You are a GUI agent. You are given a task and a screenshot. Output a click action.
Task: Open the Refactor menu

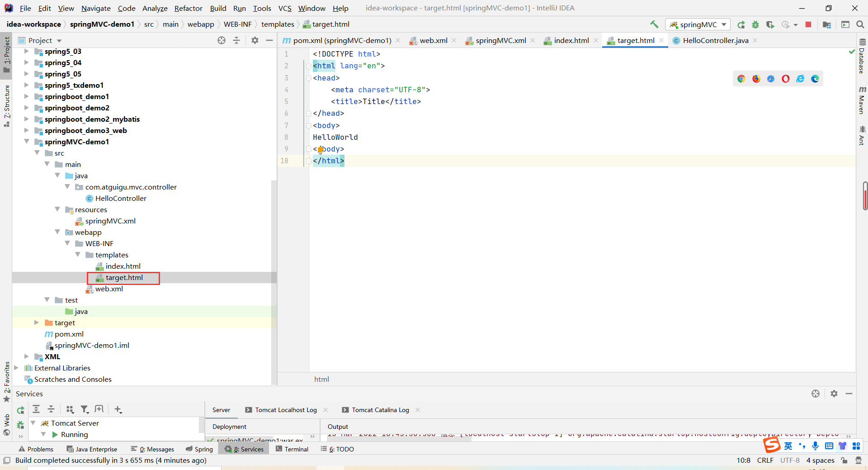[x=188, y=8]
